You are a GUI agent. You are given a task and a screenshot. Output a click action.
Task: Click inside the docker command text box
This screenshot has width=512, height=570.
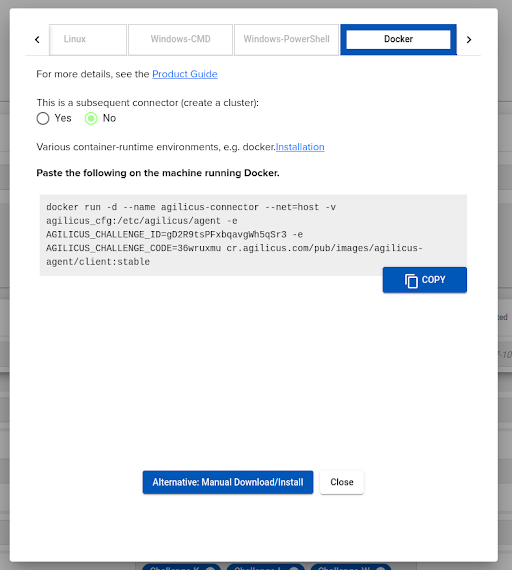click(x=253, y=235)
